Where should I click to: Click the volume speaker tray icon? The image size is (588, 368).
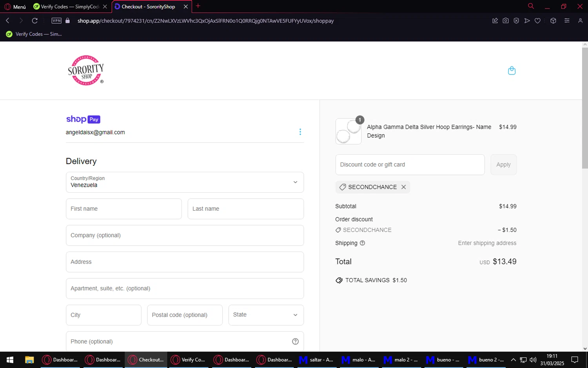(533, 360)
